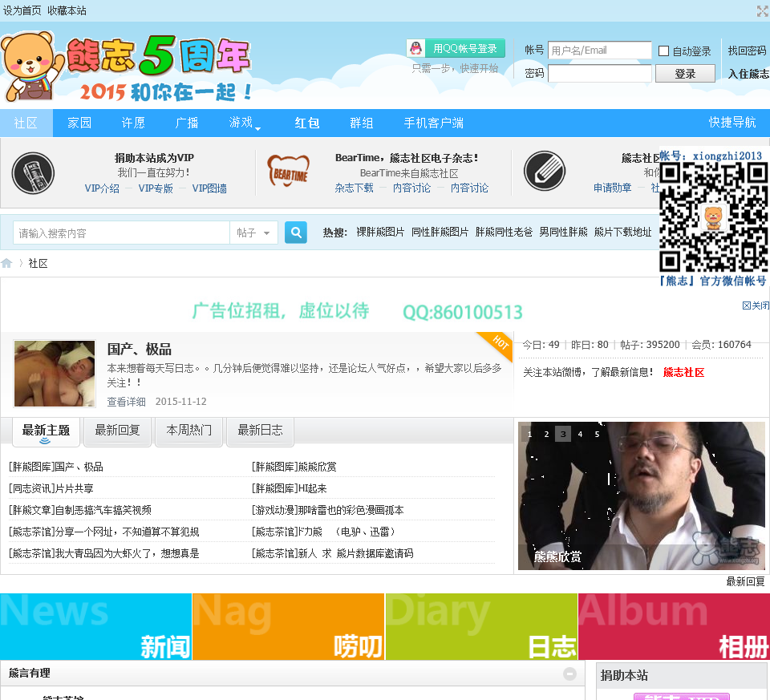The width and height of the screenshot is (770, 700).
Task: Click the pencil medal application icon
Action: click(544, 171)
